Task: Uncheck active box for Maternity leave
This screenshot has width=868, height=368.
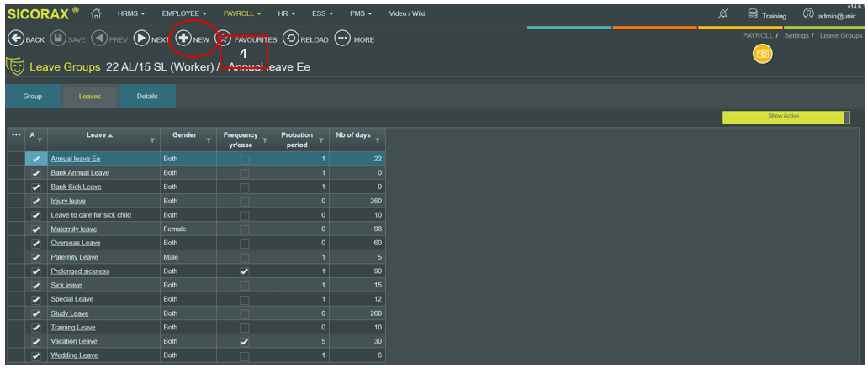Action: coord(36,229)
